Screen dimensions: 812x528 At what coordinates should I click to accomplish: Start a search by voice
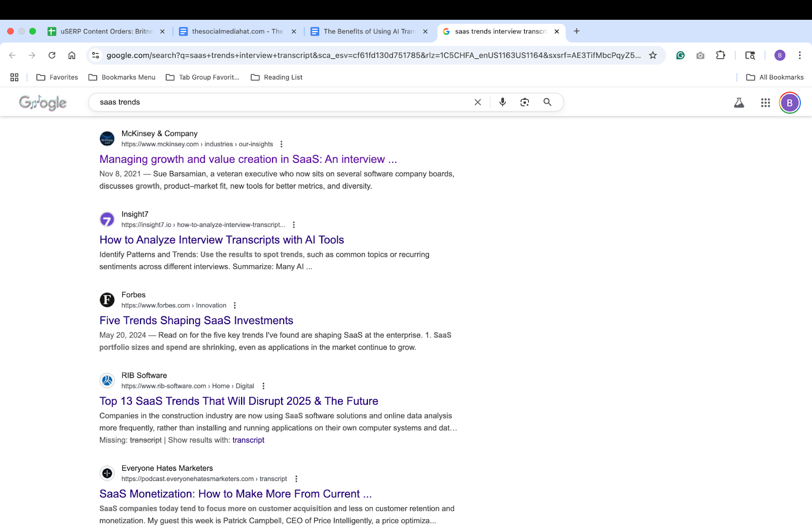coord(502,102)
